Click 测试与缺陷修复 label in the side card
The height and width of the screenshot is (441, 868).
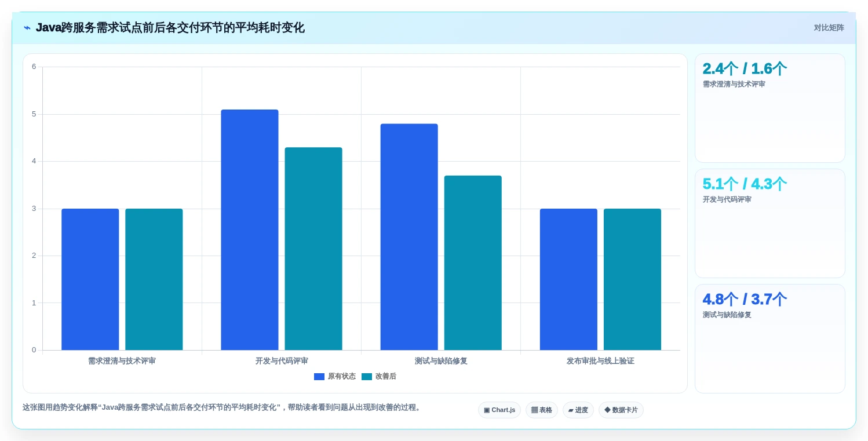coord(727,315)
